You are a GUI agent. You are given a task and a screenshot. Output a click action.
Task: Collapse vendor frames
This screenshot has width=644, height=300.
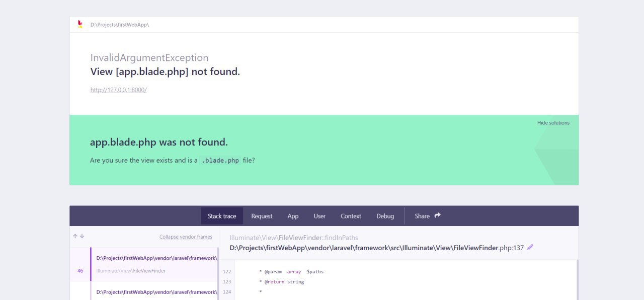click(186, 237)
